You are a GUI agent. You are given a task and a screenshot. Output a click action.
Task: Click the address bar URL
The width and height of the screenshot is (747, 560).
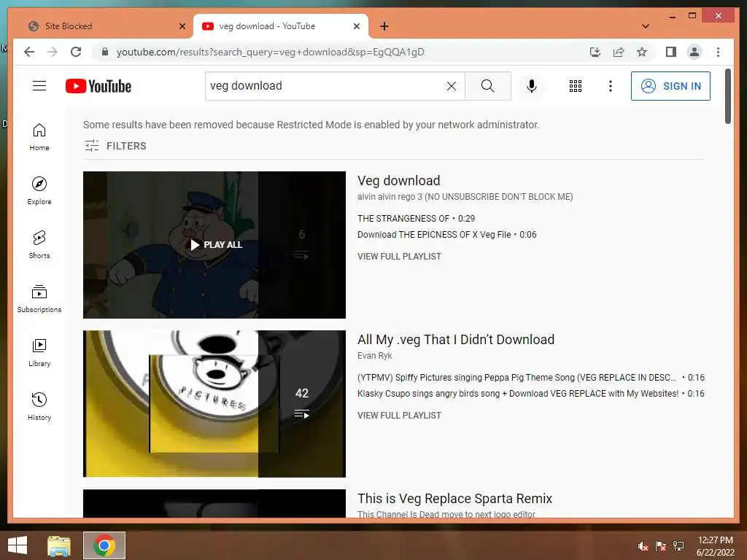click(270, 52)
